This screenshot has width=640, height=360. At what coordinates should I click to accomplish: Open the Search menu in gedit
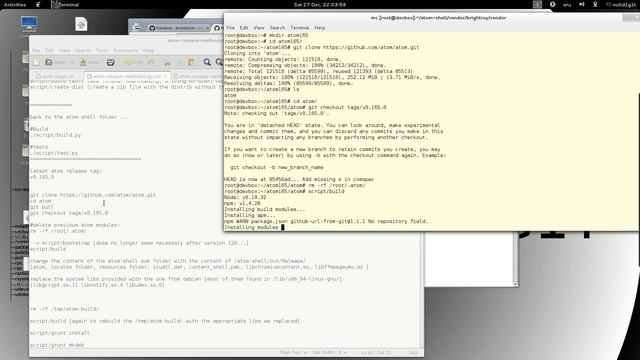coord(82,50)
